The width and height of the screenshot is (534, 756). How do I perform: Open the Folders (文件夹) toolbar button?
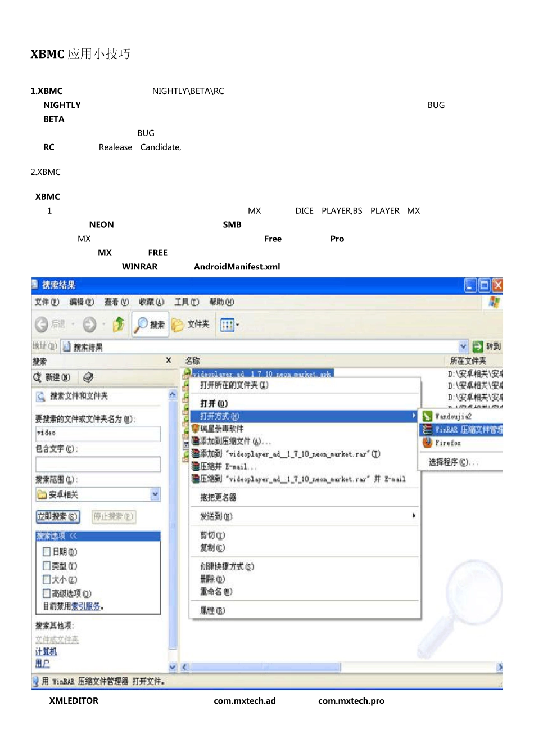point(191,324)
